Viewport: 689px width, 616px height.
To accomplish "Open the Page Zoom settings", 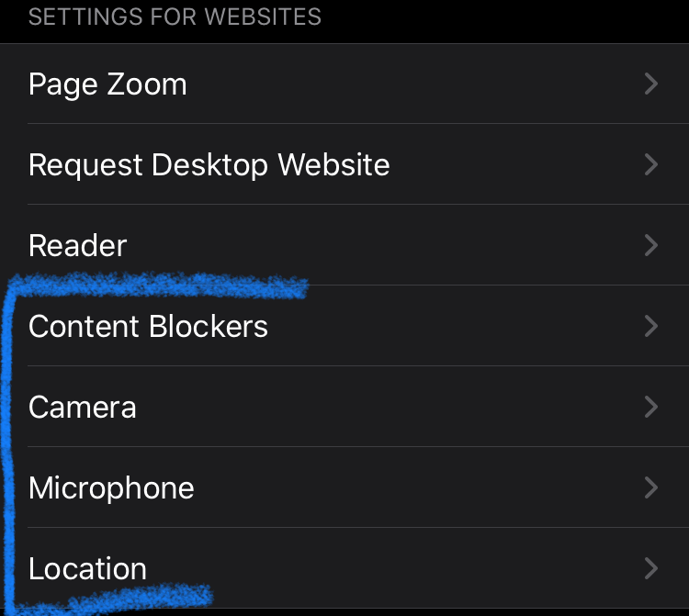I will [x=107, y=84].
